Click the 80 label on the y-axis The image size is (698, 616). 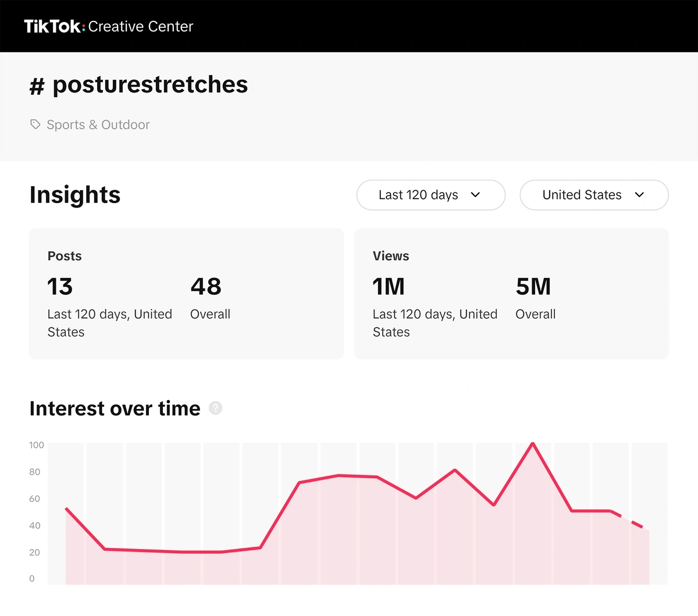(35, 472)
